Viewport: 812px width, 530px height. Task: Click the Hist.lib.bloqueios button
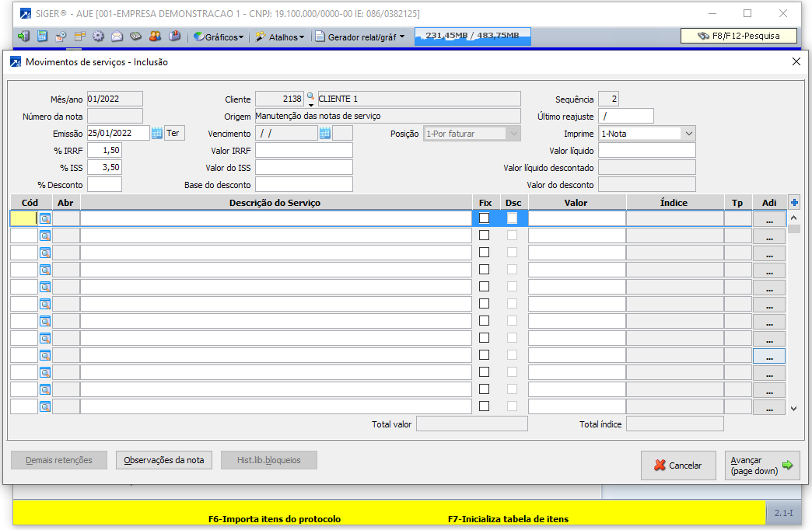coord(269,460)
